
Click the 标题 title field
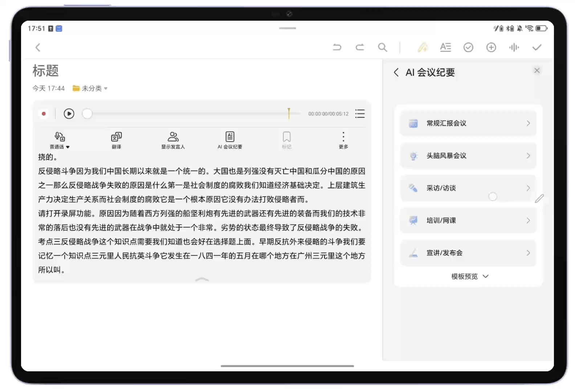pyautogui.click(x=46, y=71)
